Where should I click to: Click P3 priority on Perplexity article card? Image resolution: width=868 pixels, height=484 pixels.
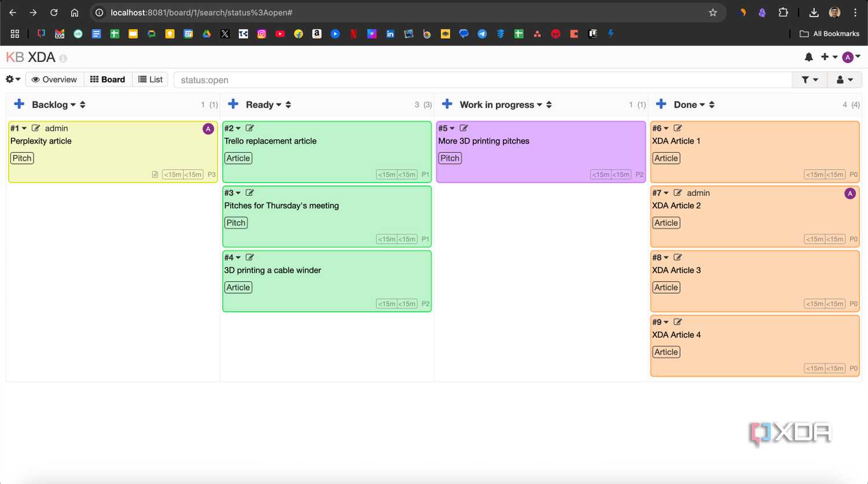pyautogui.click(x=212, y=174)
